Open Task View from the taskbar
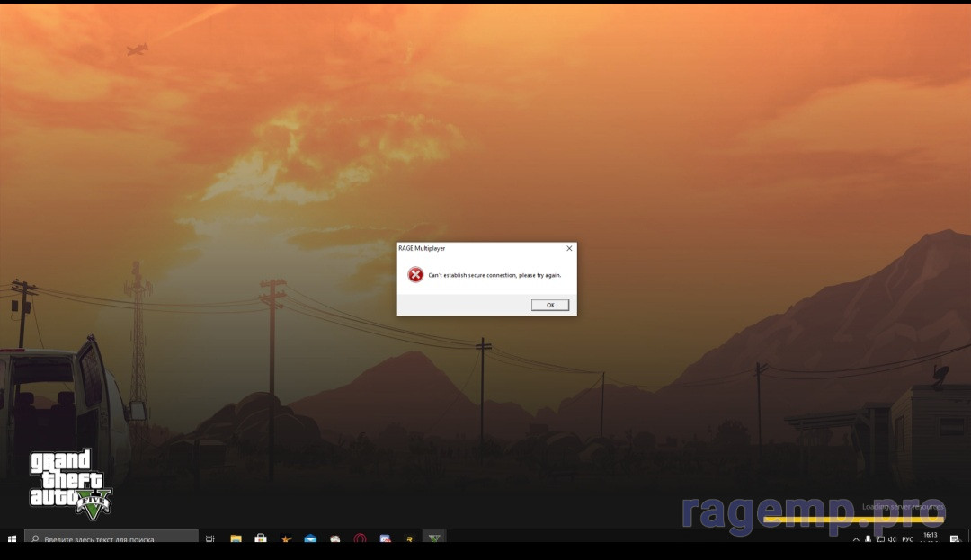Image resolution: width=971 pixels, height=560 pixels. (210, 538)
